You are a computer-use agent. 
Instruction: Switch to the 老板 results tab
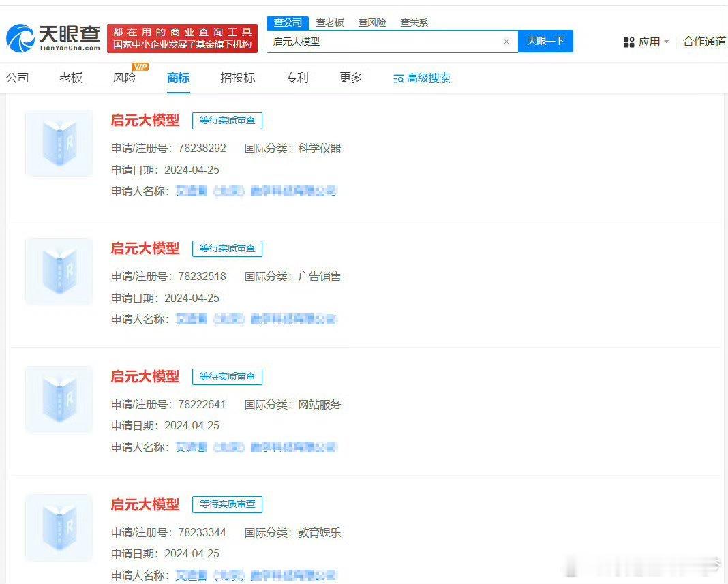click(x=71, y=78)
